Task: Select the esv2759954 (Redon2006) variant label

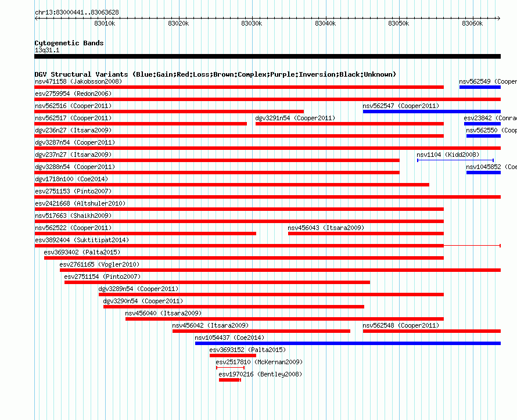Action: click(x=73, y=94)
